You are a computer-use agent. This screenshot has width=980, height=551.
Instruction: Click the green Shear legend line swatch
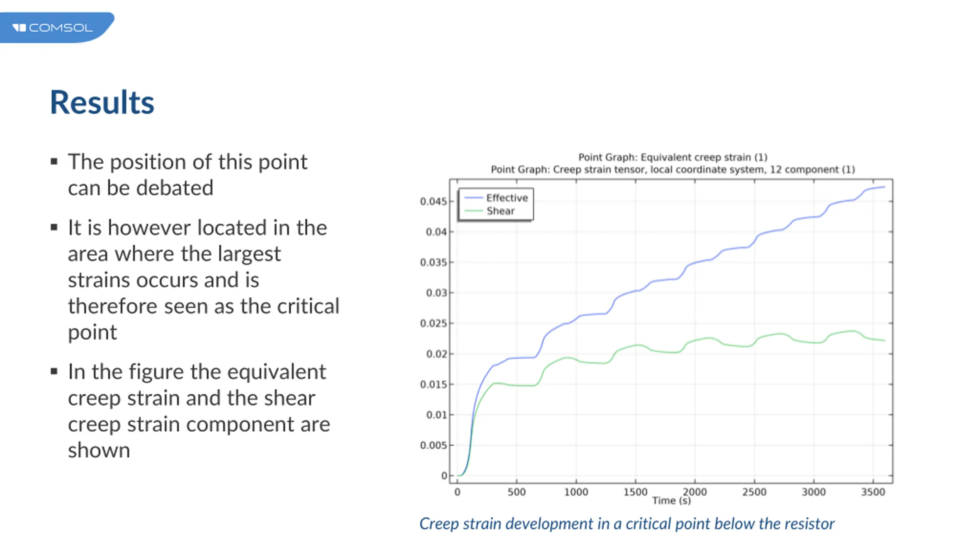pyautogui.click(x=473, y=211)
